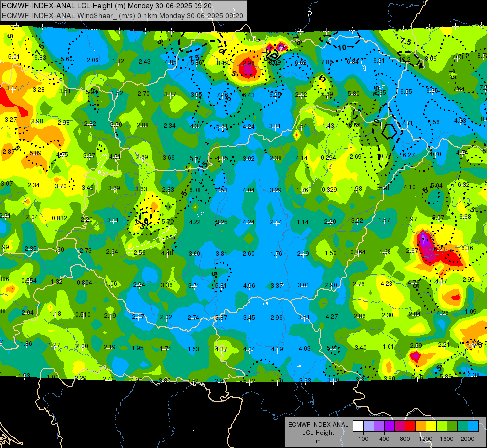Click the wind shear value '0.294'

(328, 158)
